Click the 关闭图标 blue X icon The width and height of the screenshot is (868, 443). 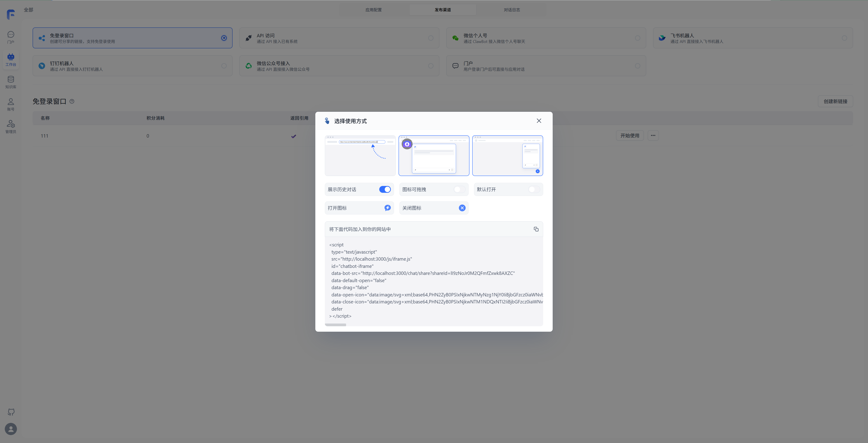pos(462,208)
